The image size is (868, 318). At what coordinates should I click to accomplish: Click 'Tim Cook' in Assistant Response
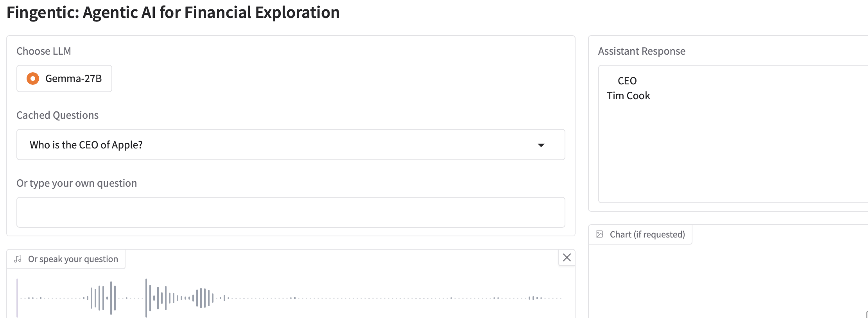(x=628, y=96)
